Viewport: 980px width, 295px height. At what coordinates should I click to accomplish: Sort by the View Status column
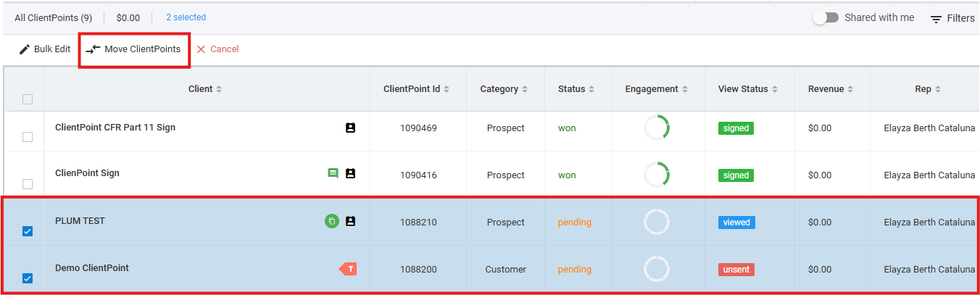pyautogui.click(x=775, y=89)
